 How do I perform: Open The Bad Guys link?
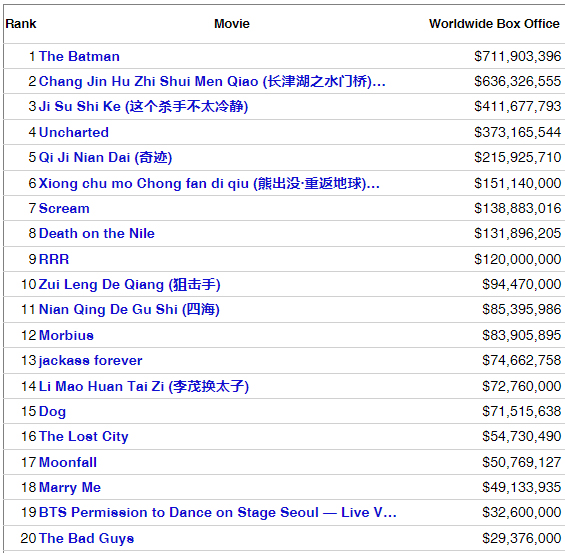[x=86, y=538]
